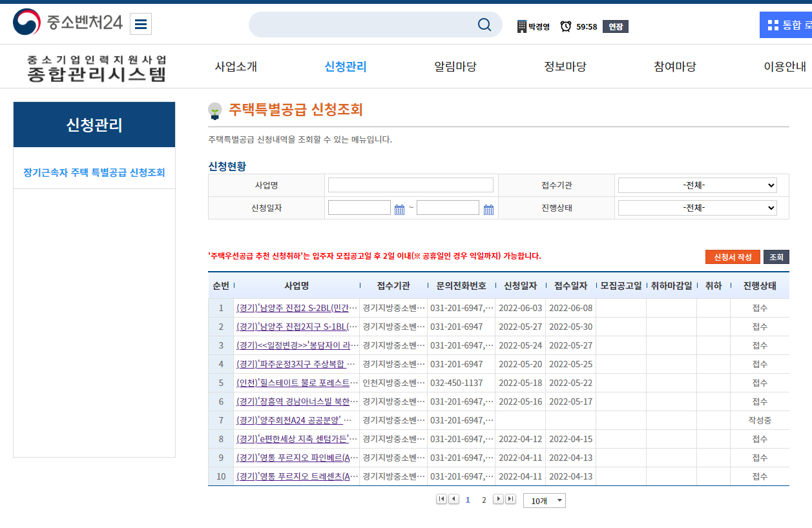Open '남양주 진접2지구 S-1BL' application link
This screenshot has width=812, height=528.
pyautogui.click(x=297, y=327)
